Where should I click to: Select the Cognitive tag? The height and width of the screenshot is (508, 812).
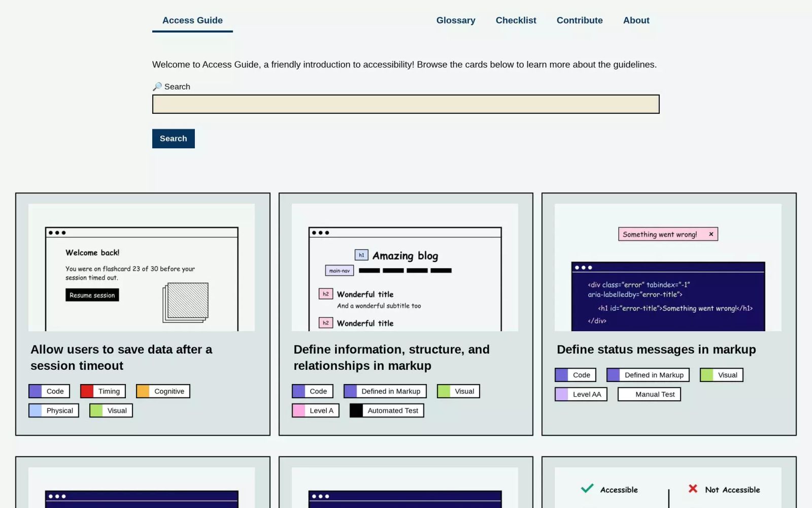point(163,391)
